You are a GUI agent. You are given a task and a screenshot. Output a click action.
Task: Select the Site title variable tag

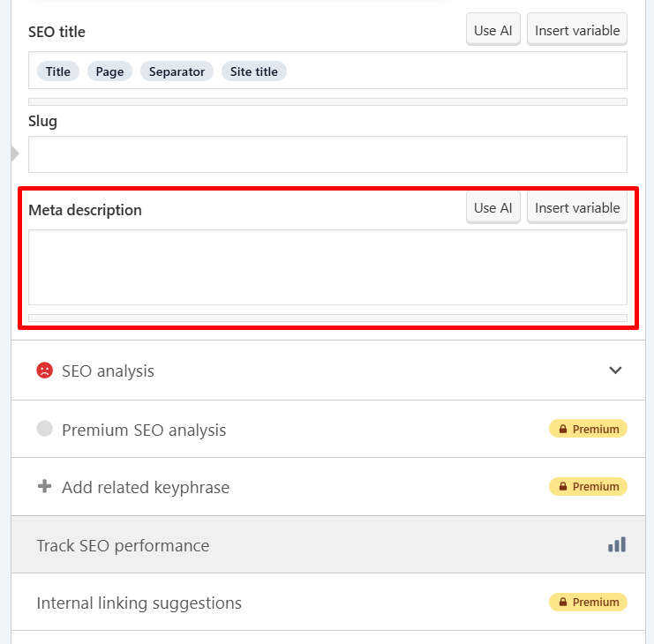(x=254, y=71)
